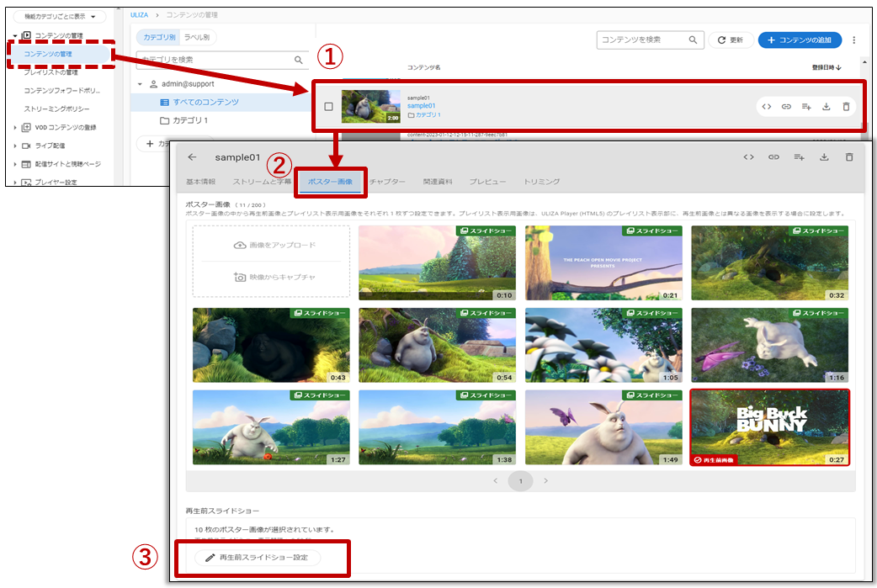
Task: Select the poster image stamped 0:54
Action: (438, 346)
